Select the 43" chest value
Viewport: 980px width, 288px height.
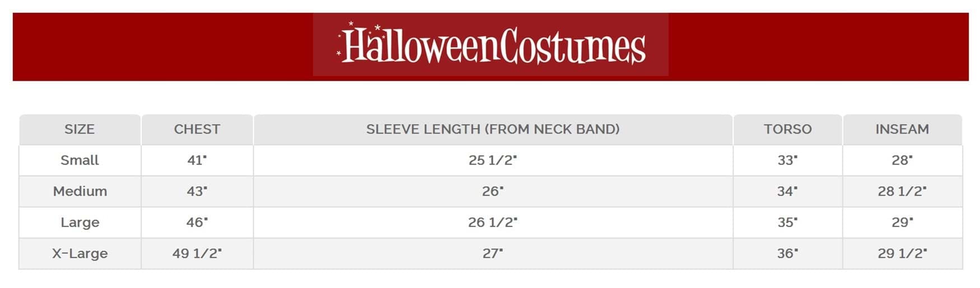coord(197,191)
